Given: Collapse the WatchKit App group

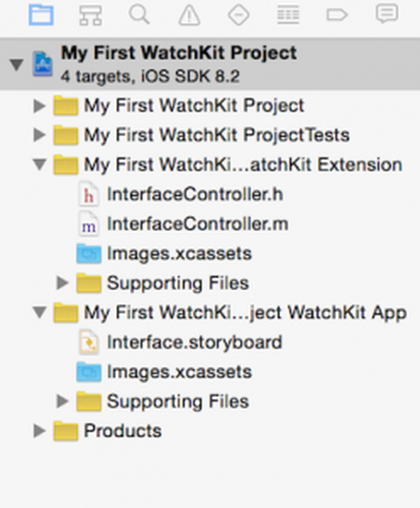Looking at the screenshot, I should pos(40,312).
